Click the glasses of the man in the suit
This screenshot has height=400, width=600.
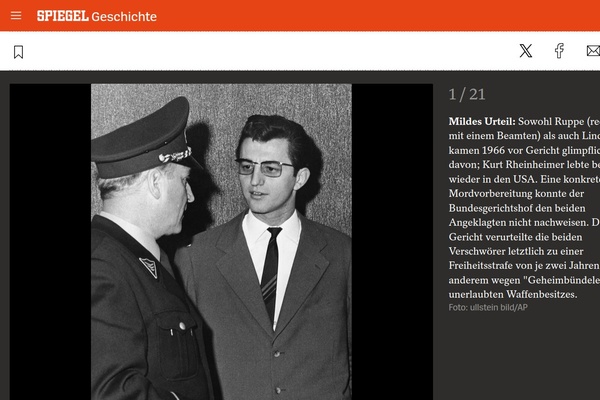[x=264, y=167]
